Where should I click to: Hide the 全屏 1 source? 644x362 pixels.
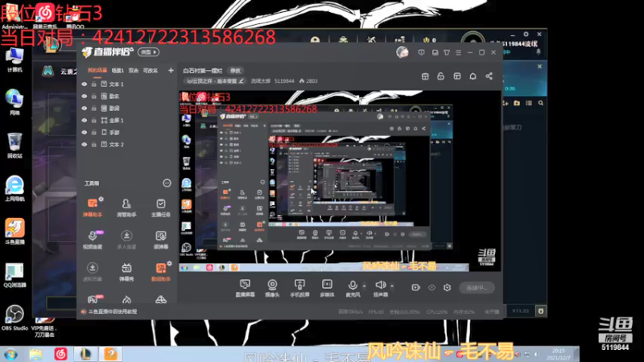(85, 120)
